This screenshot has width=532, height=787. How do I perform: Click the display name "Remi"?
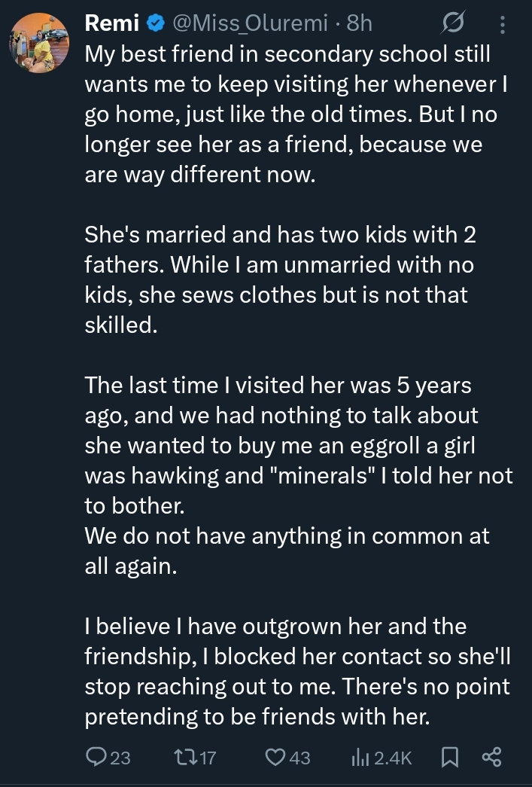tap(112, 23)
